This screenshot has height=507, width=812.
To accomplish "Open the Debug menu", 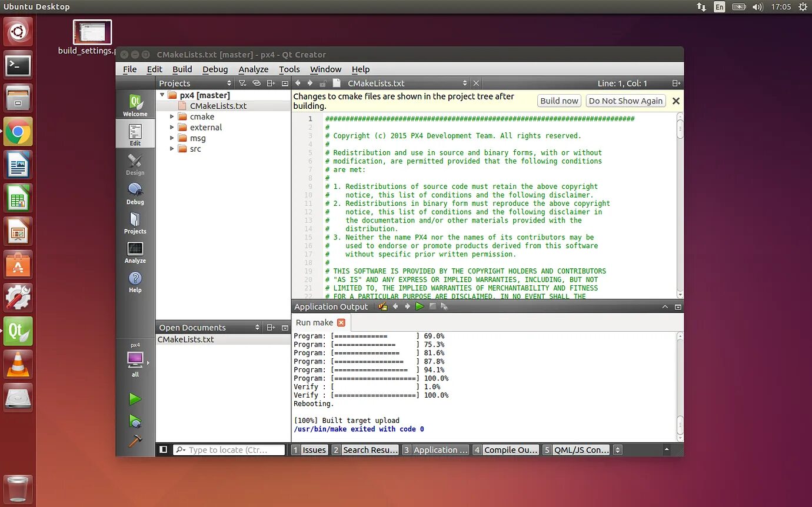I will point(215,69).
